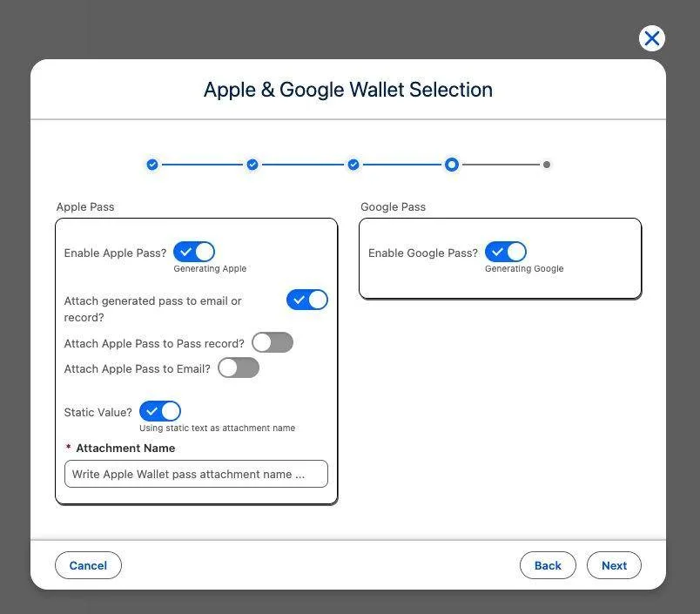Click the Google Pass section label

pos(393,206)
